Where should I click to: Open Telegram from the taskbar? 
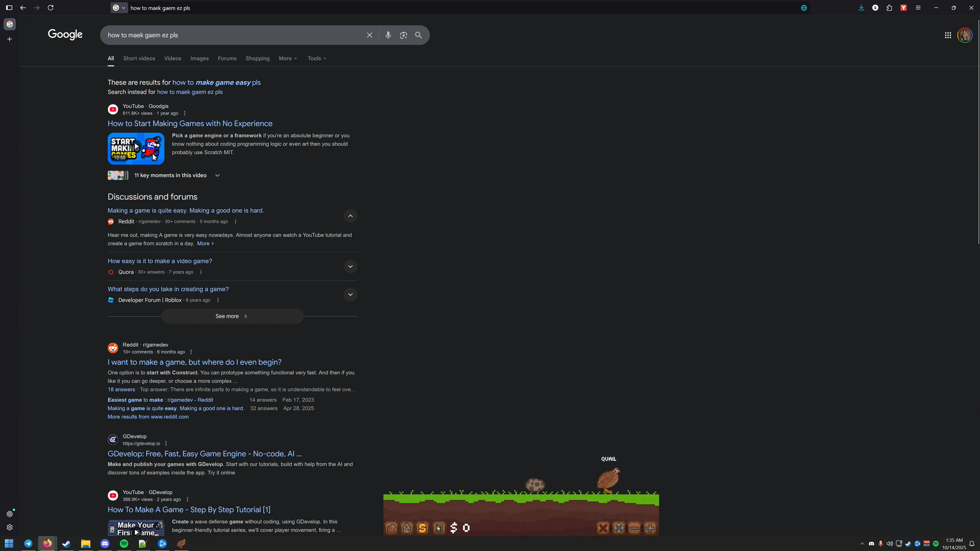point(28,543)
